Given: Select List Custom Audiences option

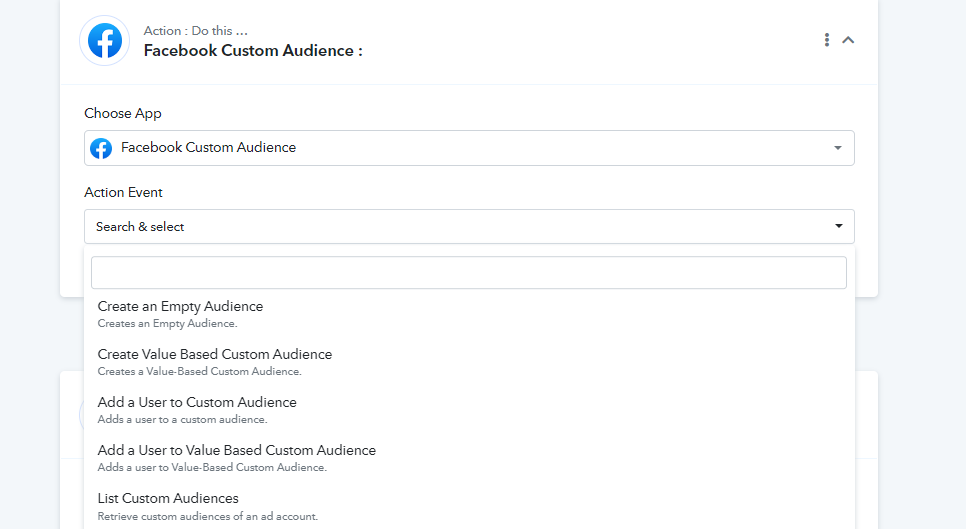Looking at the screenshot, I should (469, 506).
